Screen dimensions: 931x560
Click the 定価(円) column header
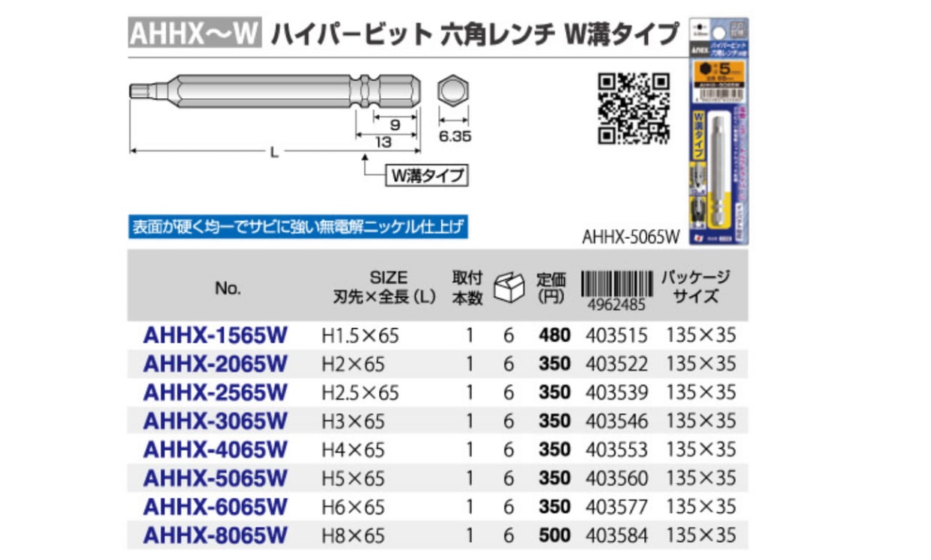point(552,286)
